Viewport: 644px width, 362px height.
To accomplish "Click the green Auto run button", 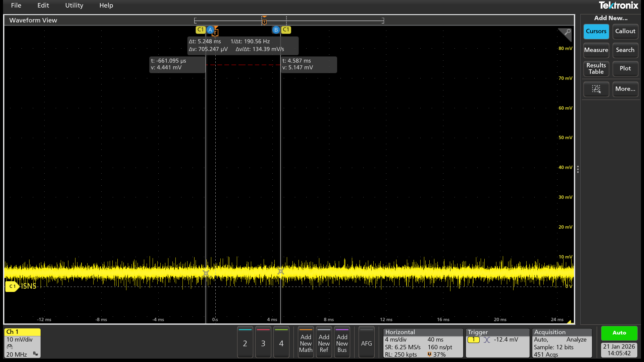I will pos(619,333).
